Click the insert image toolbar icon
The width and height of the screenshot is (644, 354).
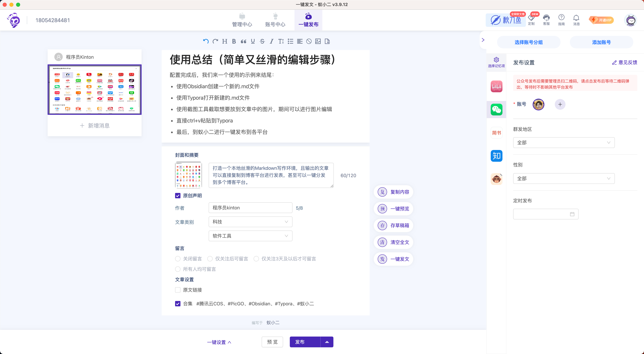[318, 41]
